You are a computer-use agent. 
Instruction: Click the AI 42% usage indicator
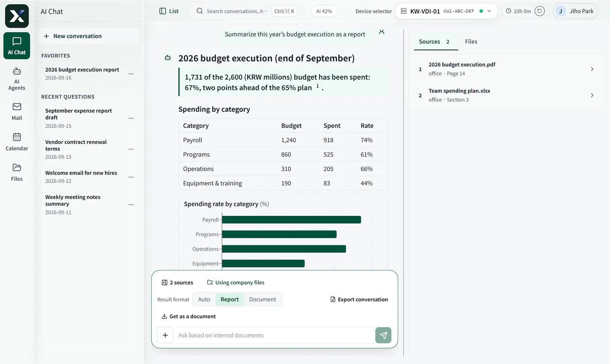tap(324, 11)
